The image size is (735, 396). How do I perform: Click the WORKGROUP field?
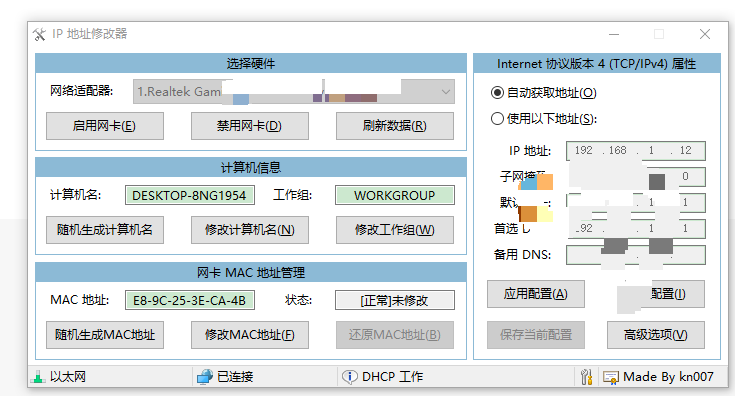click(395, 195)
